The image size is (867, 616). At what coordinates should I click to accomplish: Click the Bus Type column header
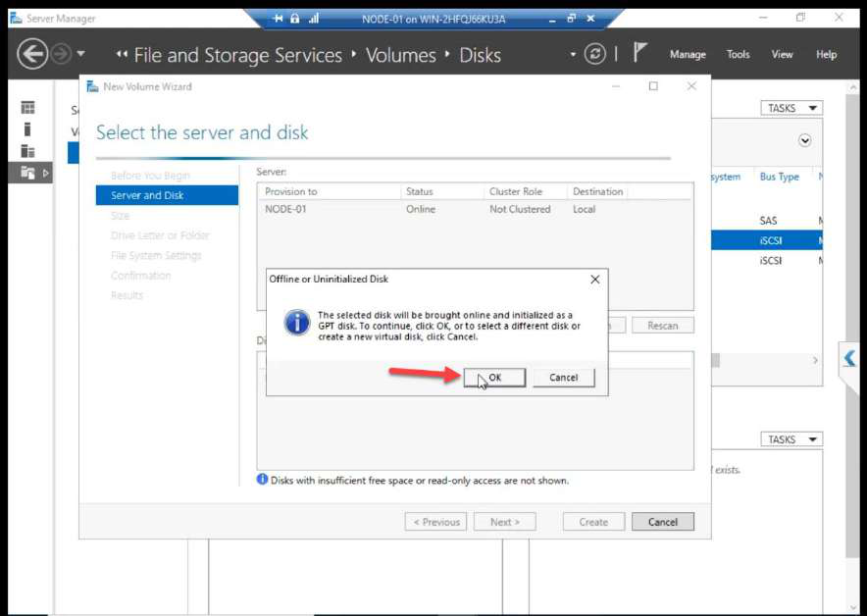tap(779, 177)
